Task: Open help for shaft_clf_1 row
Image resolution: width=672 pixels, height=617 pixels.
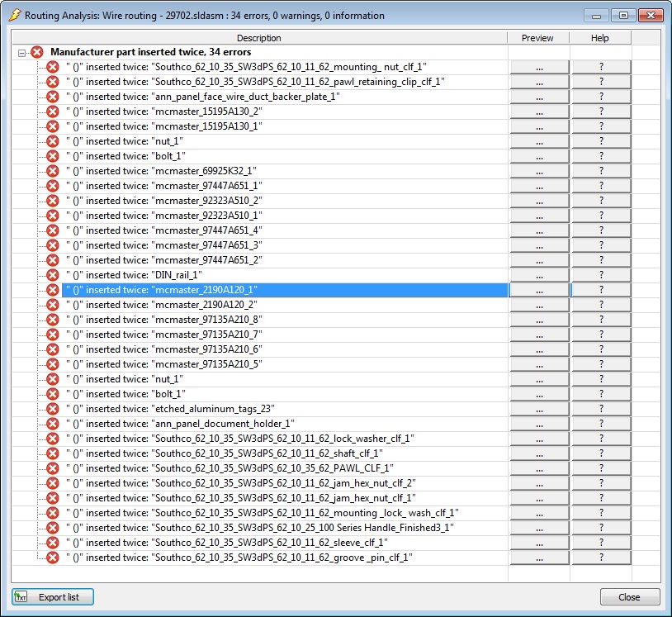Action: pyautogui.click(x=601, y=453)
